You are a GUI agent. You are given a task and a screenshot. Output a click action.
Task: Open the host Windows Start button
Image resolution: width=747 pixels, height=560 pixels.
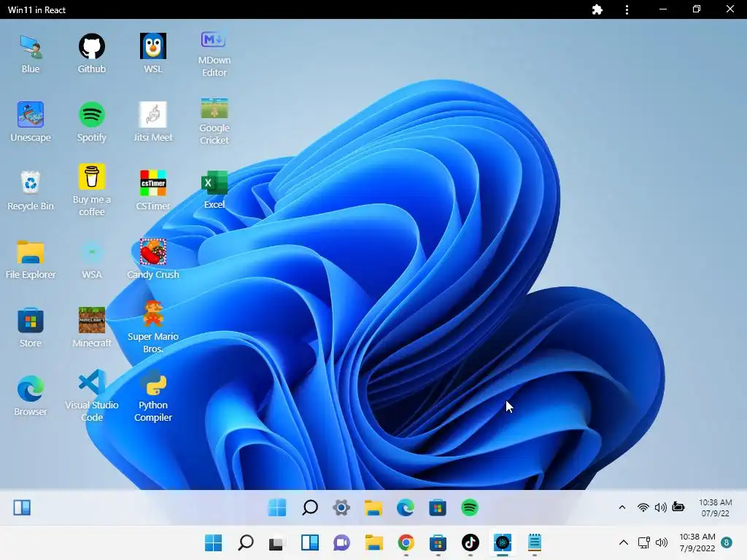click(214, 542)
